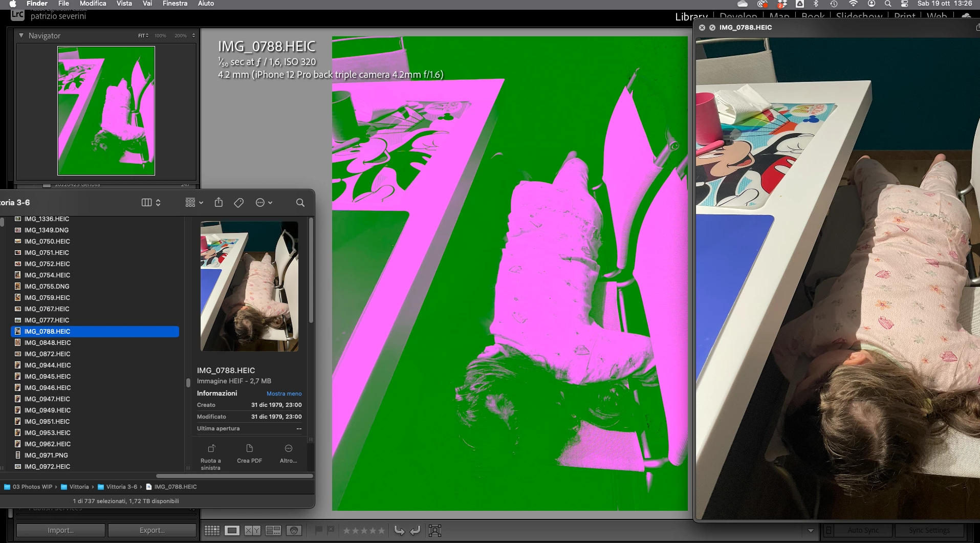Image resolution: width=980 pixels, height=543 pixels.
Task: Click 03 Photos WIP in path bar
Action: [x=28, y=487]
